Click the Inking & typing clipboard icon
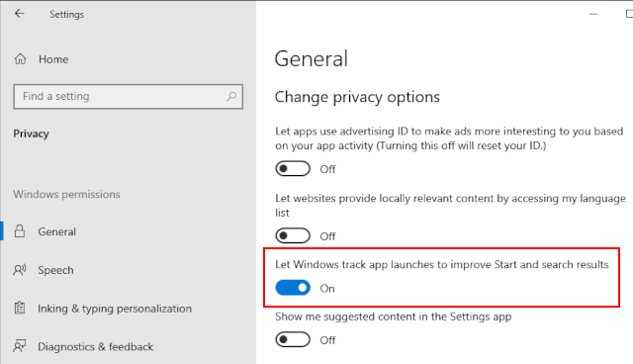 20,308
